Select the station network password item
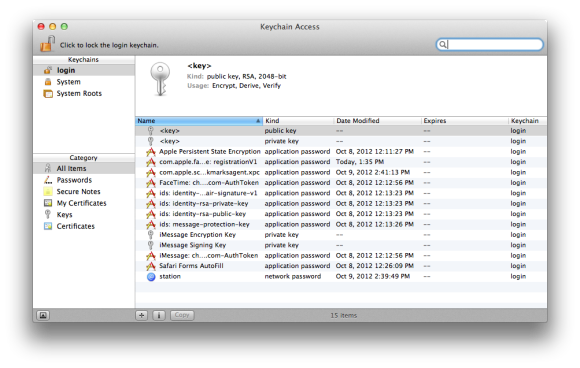This screenshot has height=368, width=580. click(x=341, y=276)
